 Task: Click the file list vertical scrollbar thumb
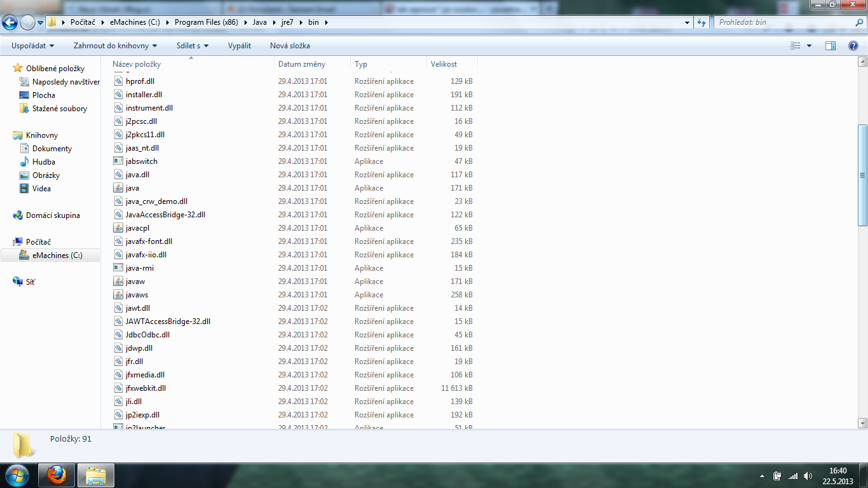coord(862,175)
